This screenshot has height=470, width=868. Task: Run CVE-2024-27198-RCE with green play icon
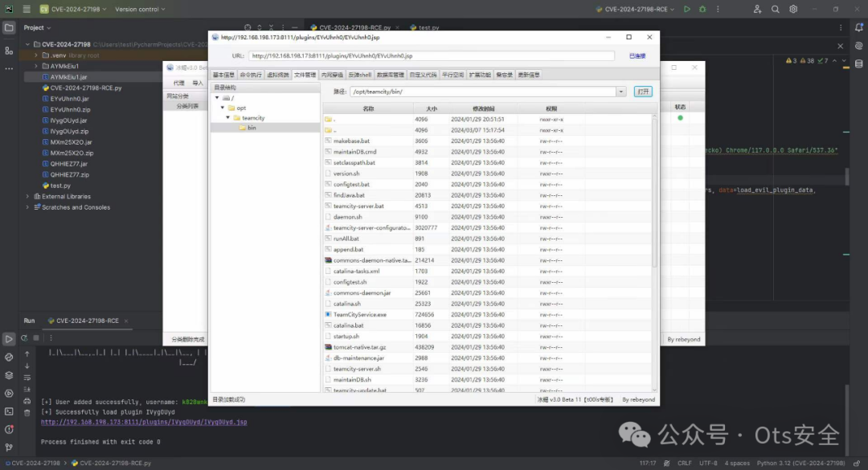click(687, 9)
